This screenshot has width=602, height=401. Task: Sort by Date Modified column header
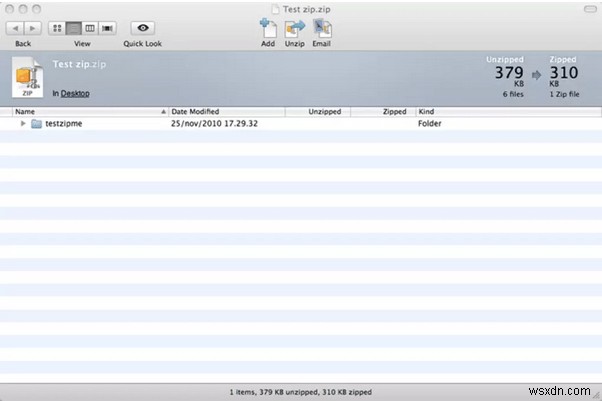227,112
